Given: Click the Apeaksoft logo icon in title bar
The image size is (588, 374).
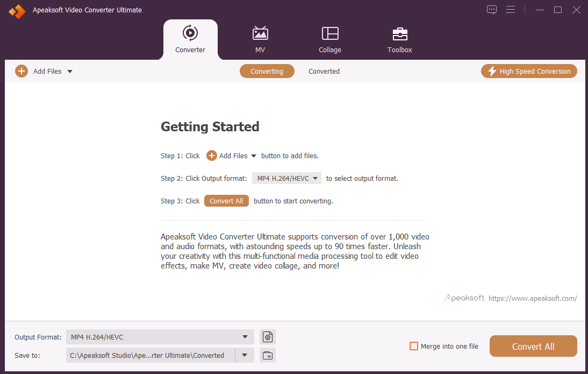Looking at the screenshot, I should pyautogui.click(x=17, y=11).
